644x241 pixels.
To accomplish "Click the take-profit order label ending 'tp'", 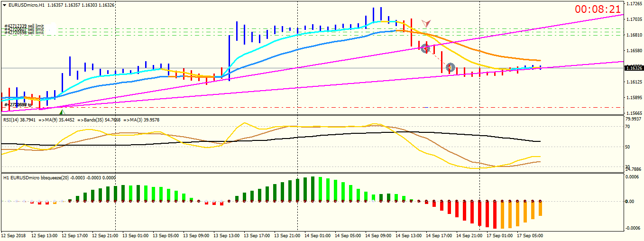I will (18, 104).
